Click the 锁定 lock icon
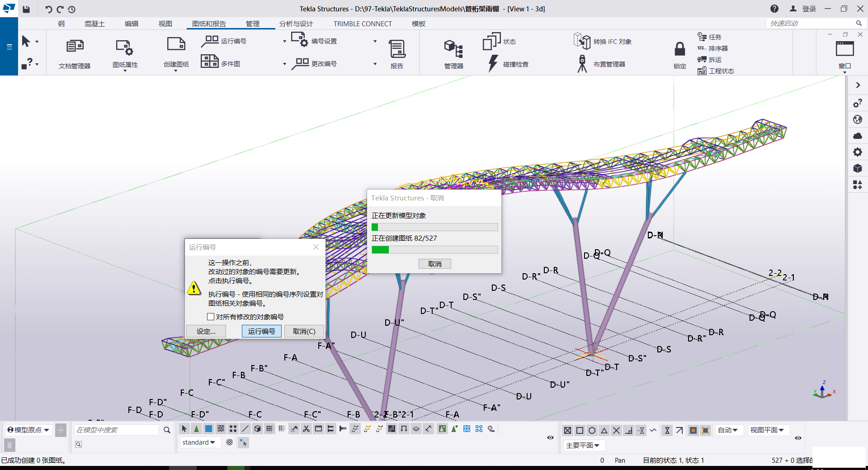 pyautogui.click(x=679, y=49)
